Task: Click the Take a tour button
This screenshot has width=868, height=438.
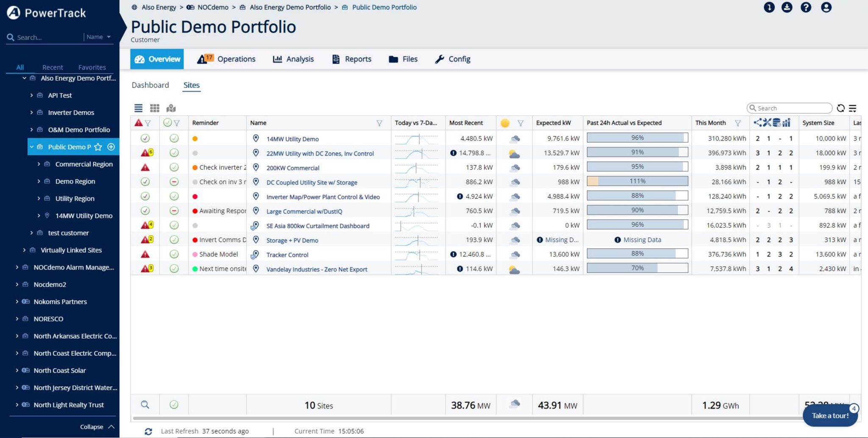Action: click(x=830, y=416)
